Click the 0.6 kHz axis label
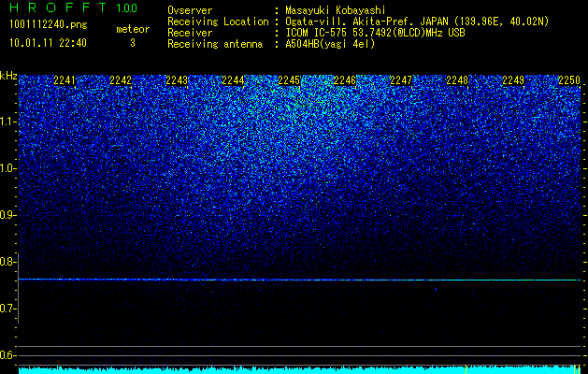 [7, 355]
